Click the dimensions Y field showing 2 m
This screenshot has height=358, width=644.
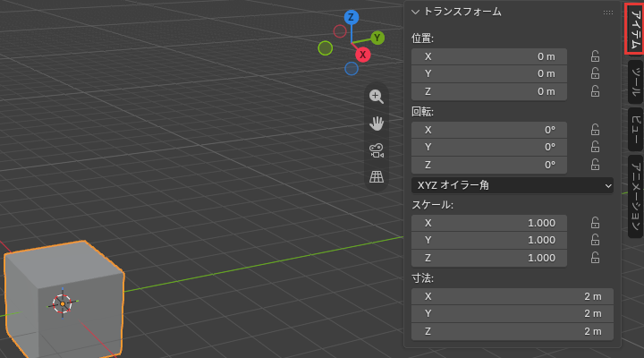[x=513, y=313]
